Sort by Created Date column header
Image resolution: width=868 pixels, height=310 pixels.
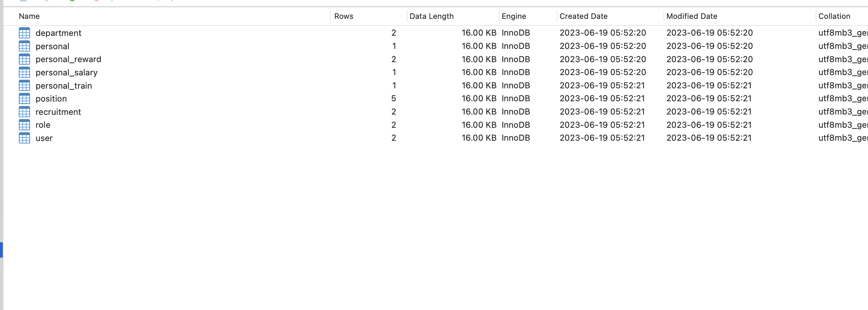pos(583,16)
